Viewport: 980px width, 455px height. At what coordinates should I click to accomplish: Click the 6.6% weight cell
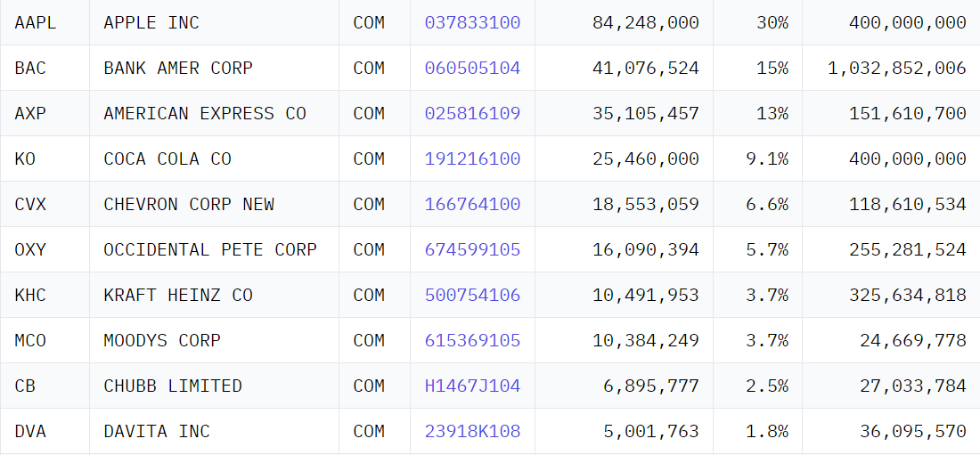757,204
